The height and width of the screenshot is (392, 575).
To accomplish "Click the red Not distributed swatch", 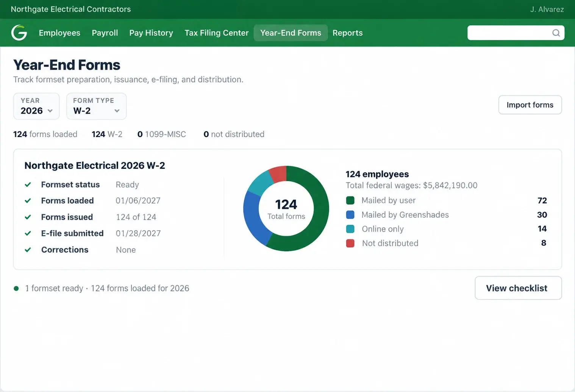I will [x=350, y=243].
